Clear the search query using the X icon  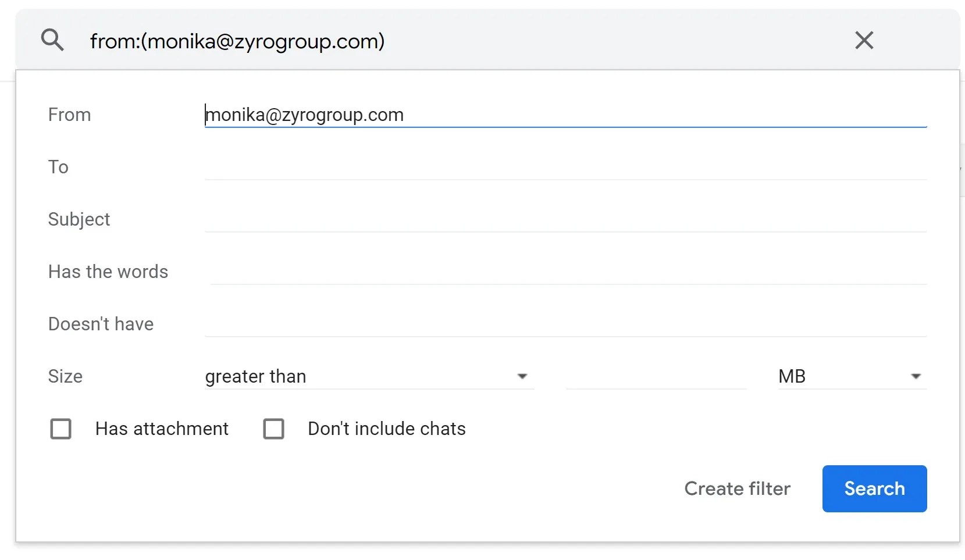864,40
